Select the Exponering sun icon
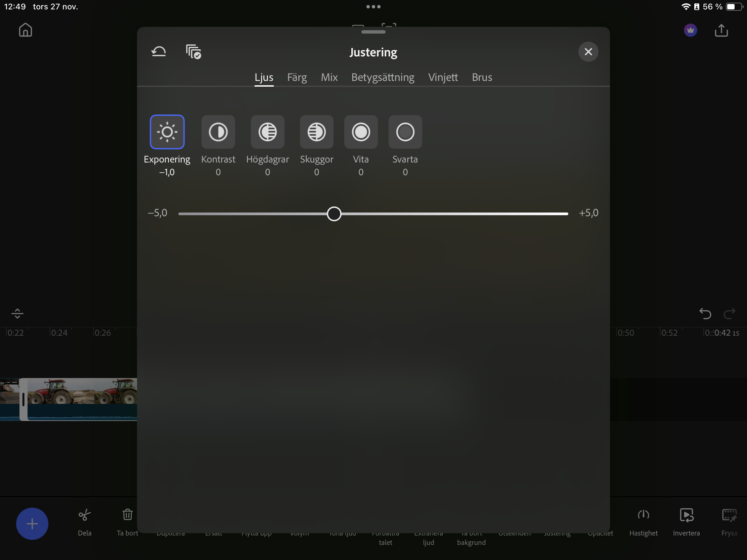Image resolution: width=747 pixels, height=560 pixels. tap(167, 132)
